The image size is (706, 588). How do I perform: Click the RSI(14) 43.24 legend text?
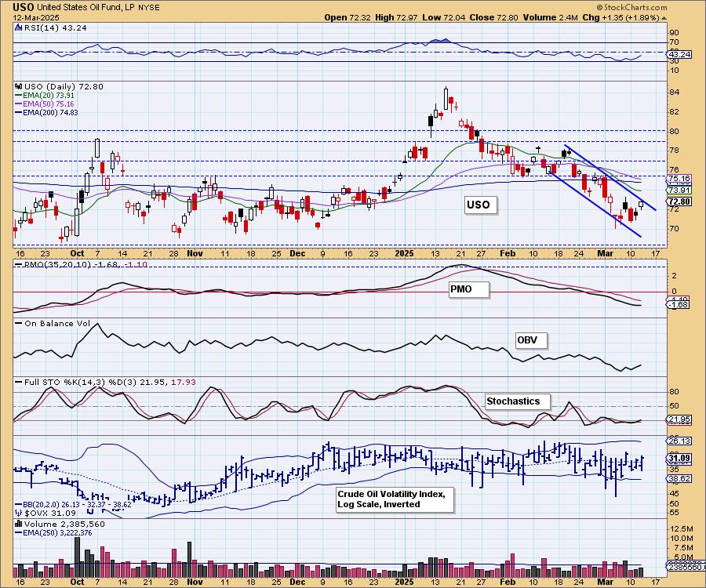point(55,27)
